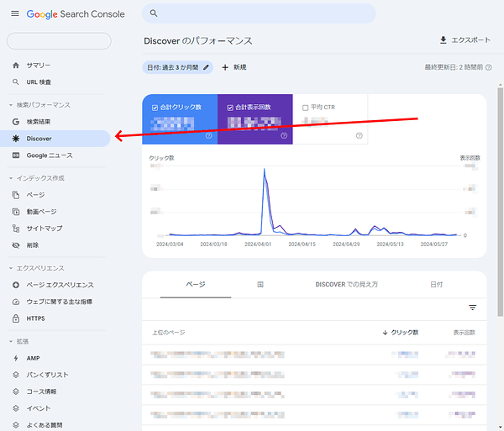
Task: Click the Google G icon for 検索結果
Action: tap(16, 122)
